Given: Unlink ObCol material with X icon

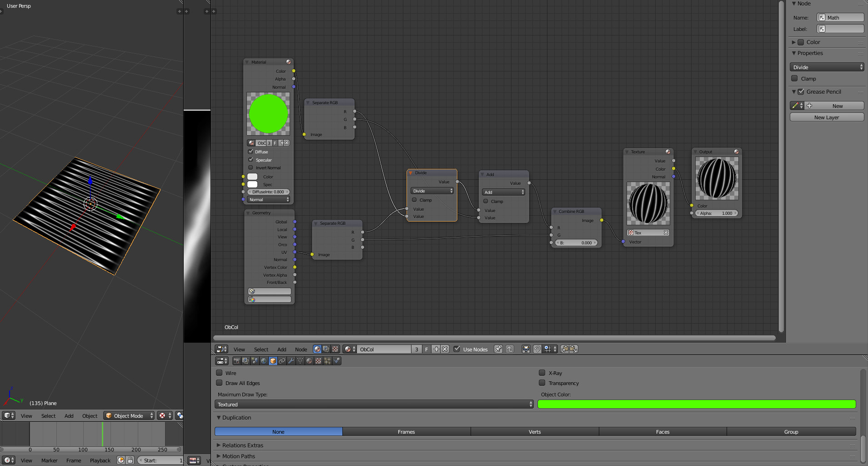Looking at the screenshot, I should point(445,349).
